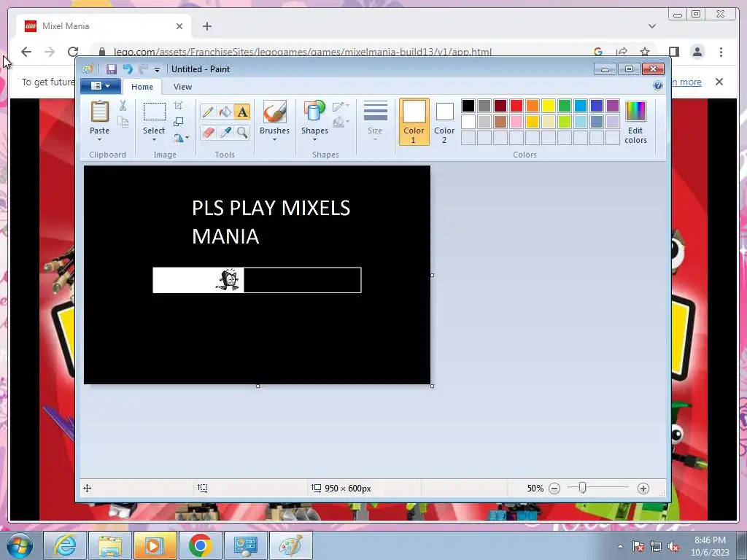Open a new Chrome tab
The image size is (747, 560).
[x=206, y=26]
